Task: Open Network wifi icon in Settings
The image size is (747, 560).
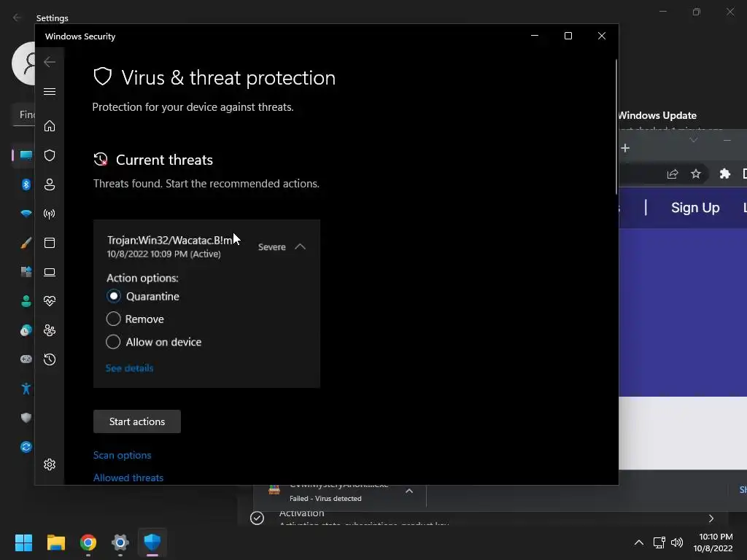Action: [26, 214]
